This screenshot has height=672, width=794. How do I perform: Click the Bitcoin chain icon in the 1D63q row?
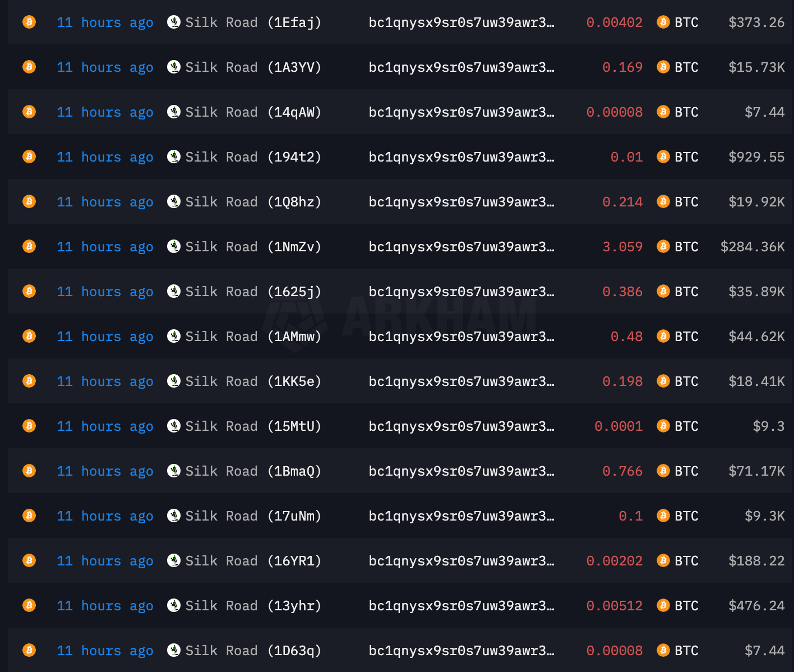pos(29,650)
